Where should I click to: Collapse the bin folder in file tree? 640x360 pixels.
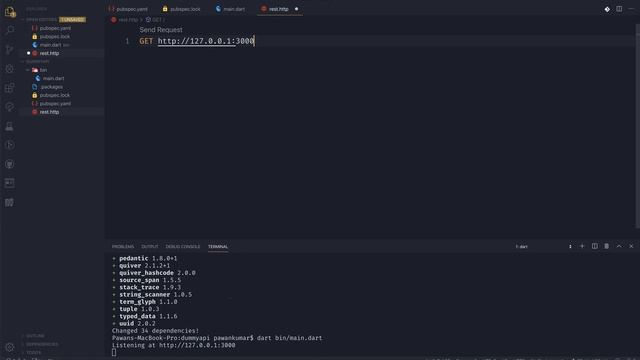[40, 70]
